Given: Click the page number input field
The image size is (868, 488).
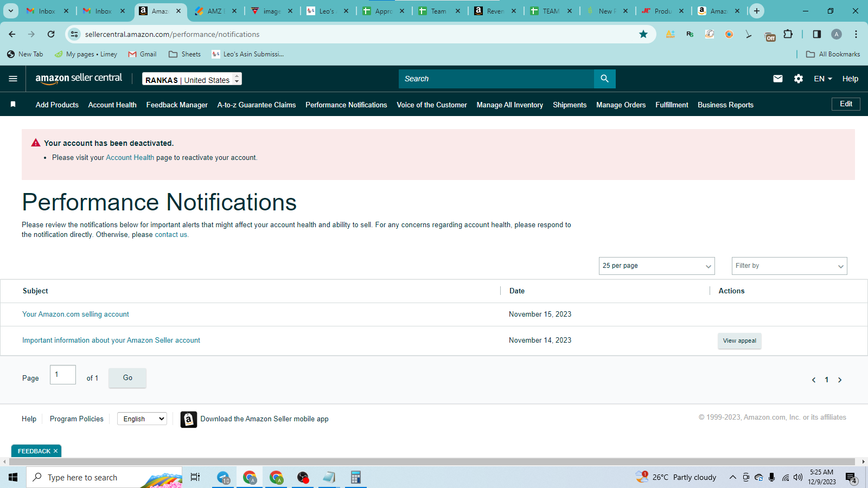Looking at the screenshot, I should 63,375.
